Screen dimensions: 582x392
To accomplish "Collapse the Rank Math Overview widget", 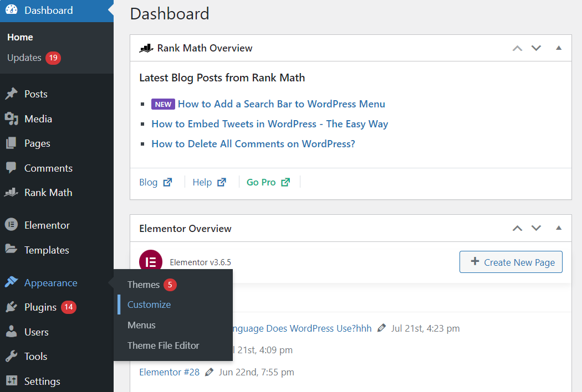I will coord(558,48).
